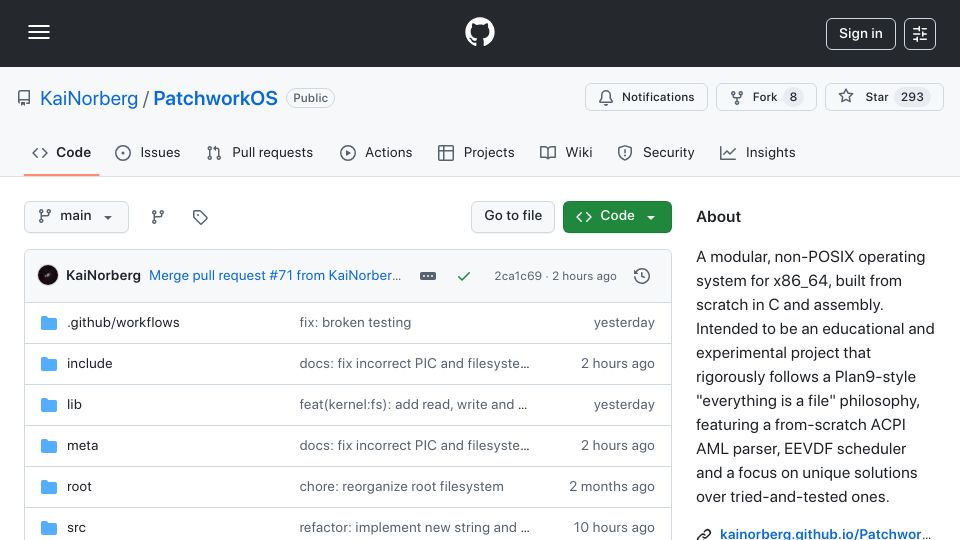This screenshot has width=960, height=540.
Task: Click the meta folder icon
Action: click(x=49, y=446)
